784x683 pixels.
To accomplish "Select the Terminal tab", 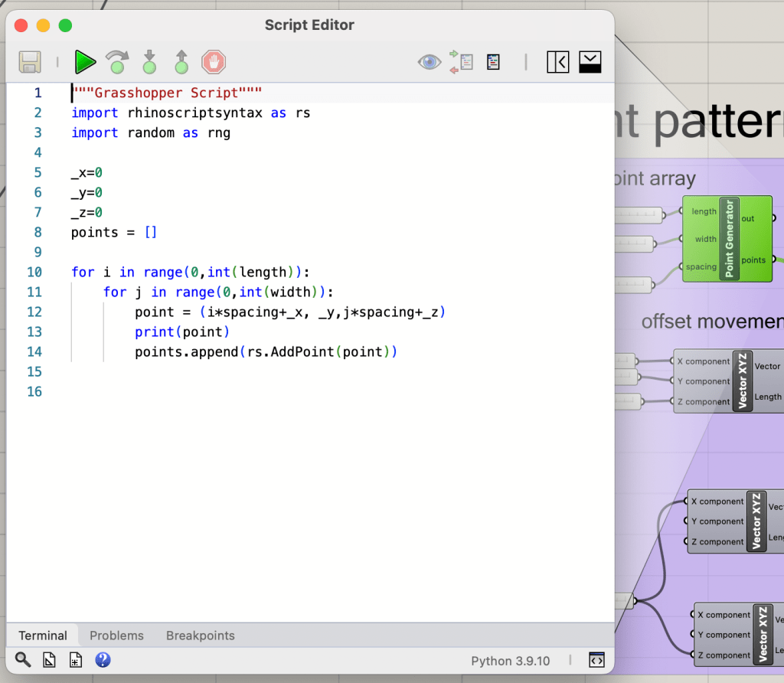I will [43, 636].
